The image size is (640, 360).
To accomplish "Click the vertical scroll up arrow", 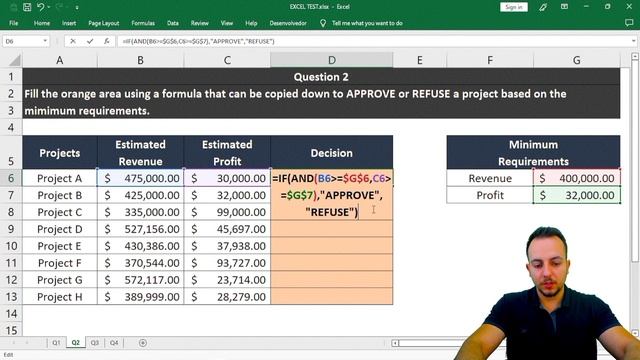I will [635, 57].
